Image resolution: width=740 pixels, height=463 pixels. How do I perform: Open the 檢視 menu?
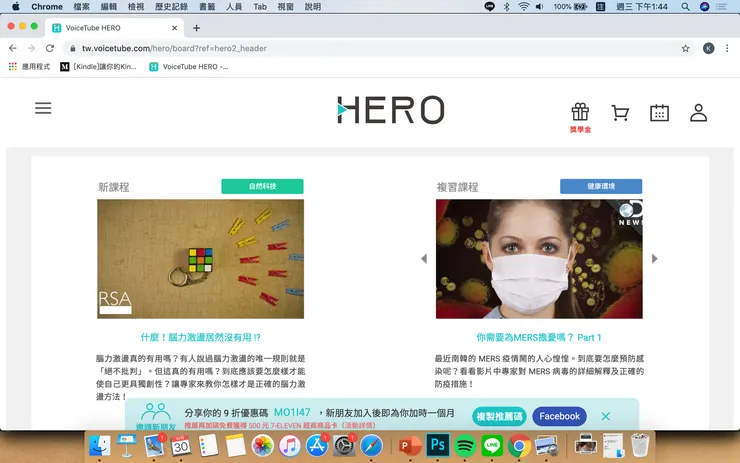(x=136, y=7)
